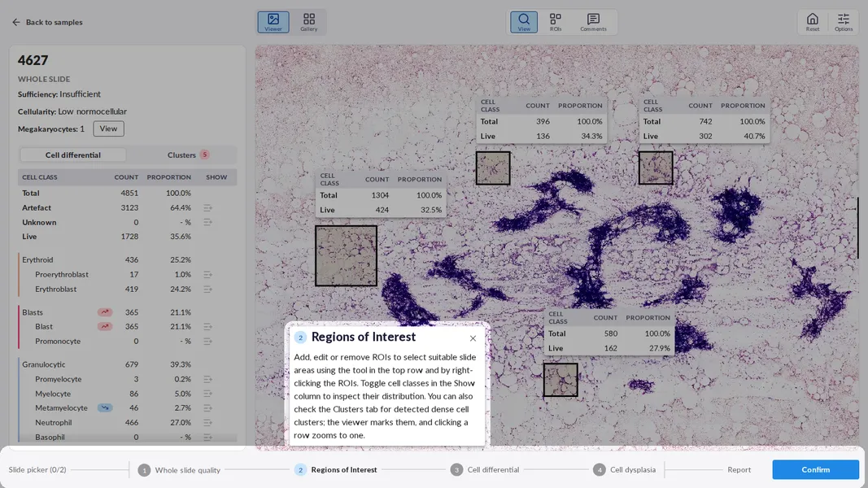This screenshot has height=488, width=868.
Task: Toggle show for Neutrophil row
Action: [207, 423]
